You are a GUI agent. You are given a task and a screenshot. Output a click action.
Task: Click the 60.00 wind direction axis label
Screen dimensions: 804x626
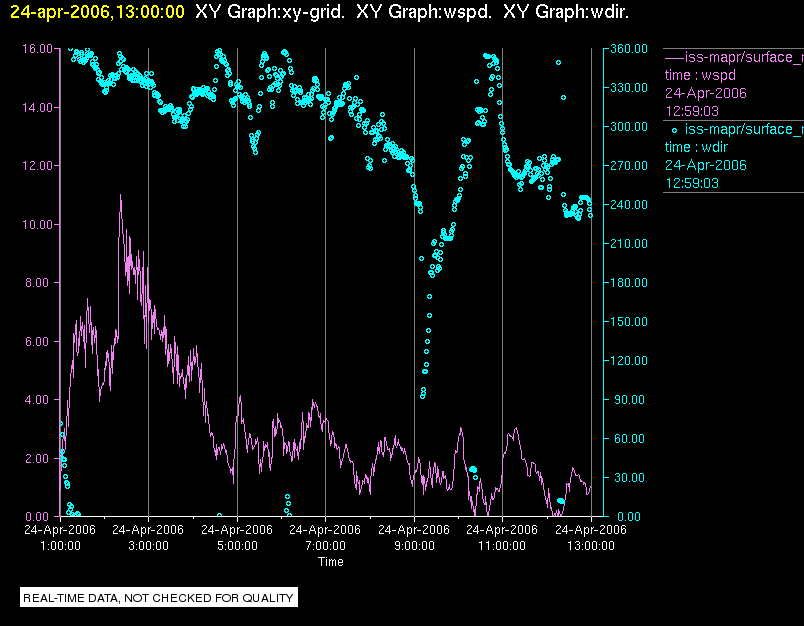point(631,438)
